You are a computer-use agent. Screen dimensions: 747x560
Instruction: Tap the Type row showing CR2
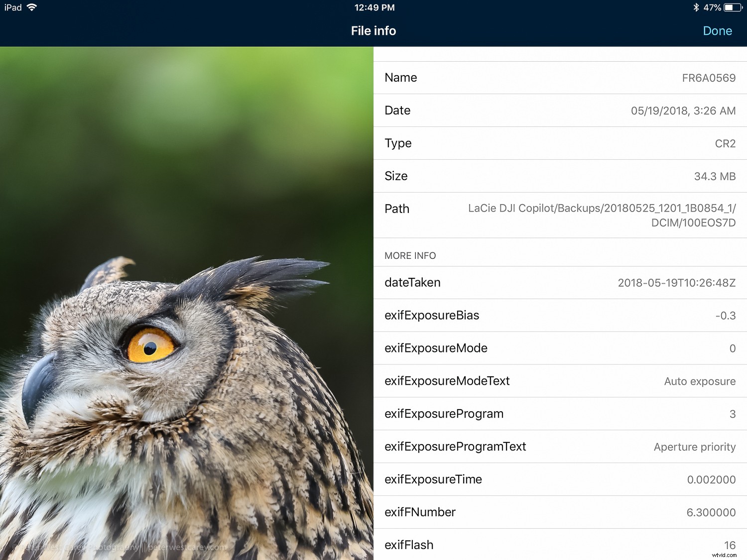560,143
